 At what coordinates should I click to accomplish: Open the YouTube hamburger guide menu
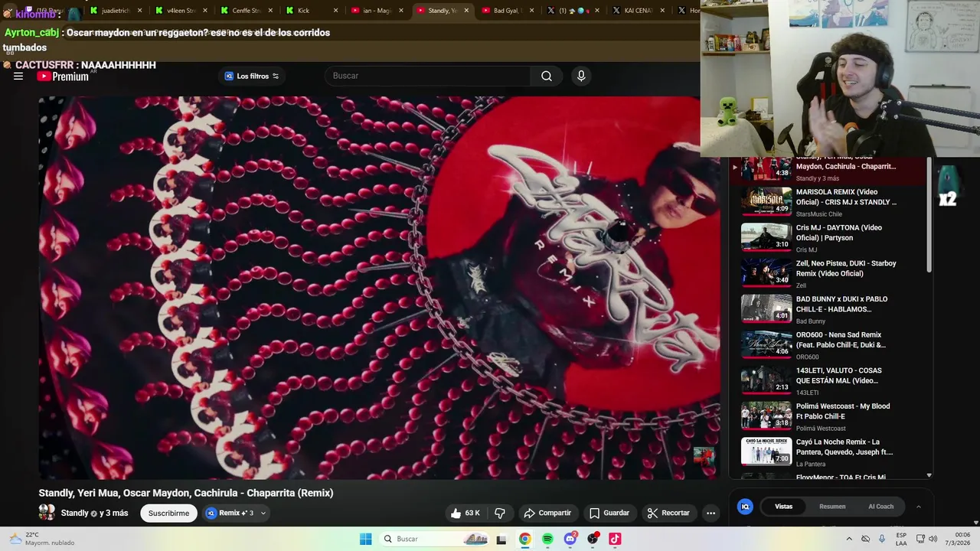point(18,76)
